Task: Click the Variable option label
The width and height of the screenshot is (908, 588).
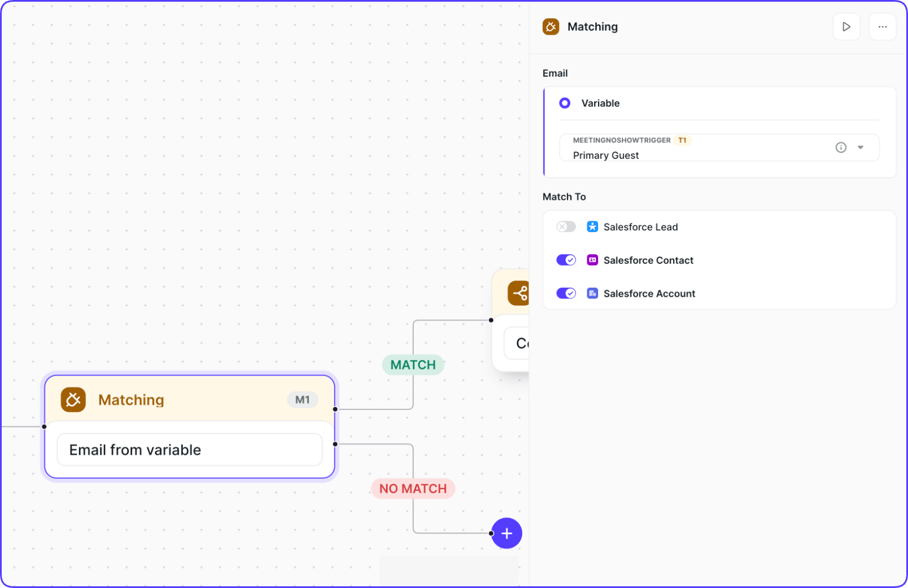Action: 600,103
